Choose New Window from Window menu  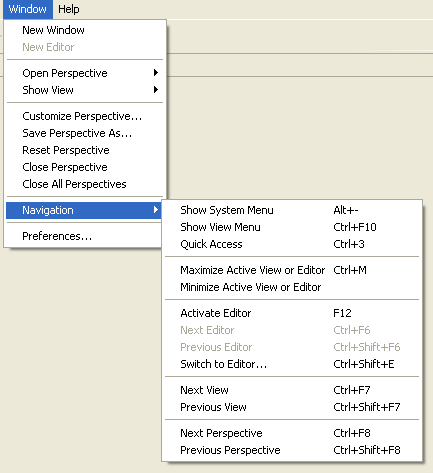[85, 30]
